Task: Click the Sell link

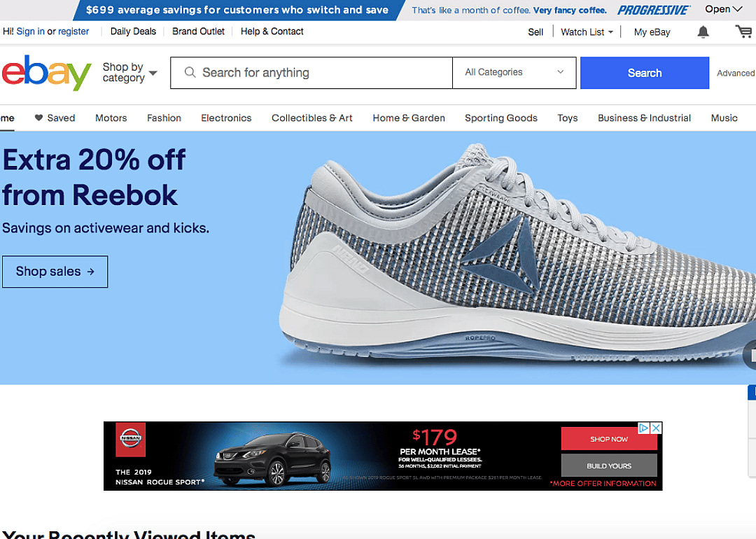Action: pyautogui.click(x=535, y=31)
